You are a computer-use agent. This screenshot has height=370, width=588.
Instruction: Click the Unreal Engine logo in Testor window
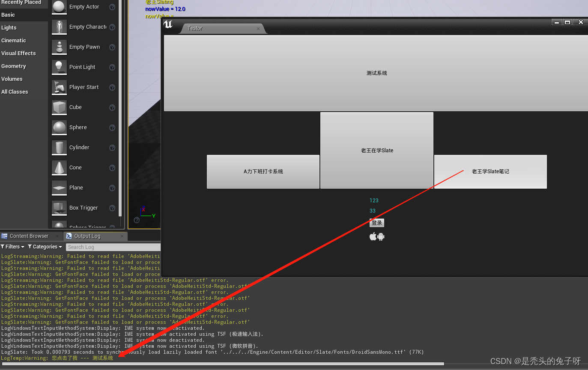coord(168,24)
